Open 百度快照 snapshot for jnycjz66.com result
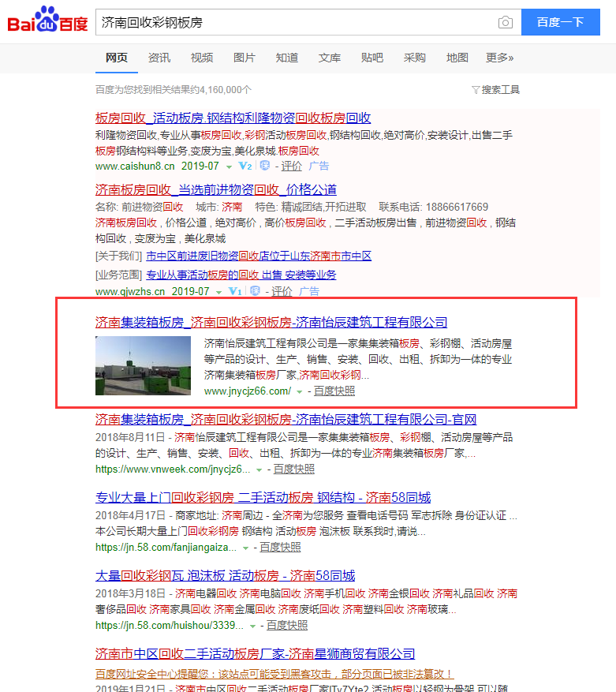616x692 pixels. [334, 391]
